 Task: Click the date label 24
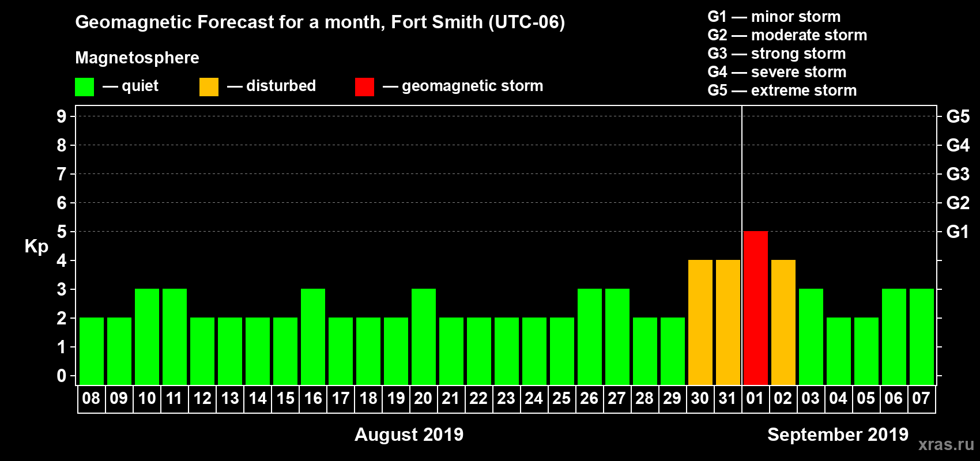coord(534,398)
